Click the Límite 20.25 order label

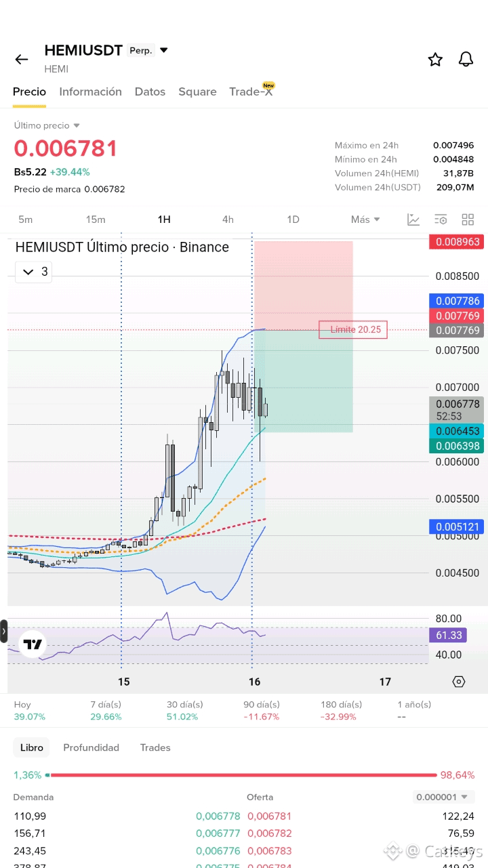(353, 330)
